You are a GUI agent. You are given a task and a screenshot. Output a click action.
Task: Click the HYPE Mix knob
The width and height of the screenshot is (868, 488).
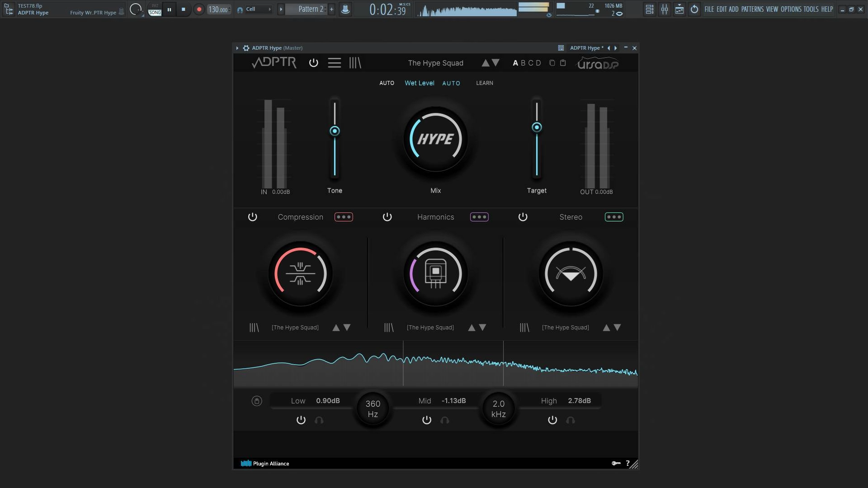coord(436,139)
